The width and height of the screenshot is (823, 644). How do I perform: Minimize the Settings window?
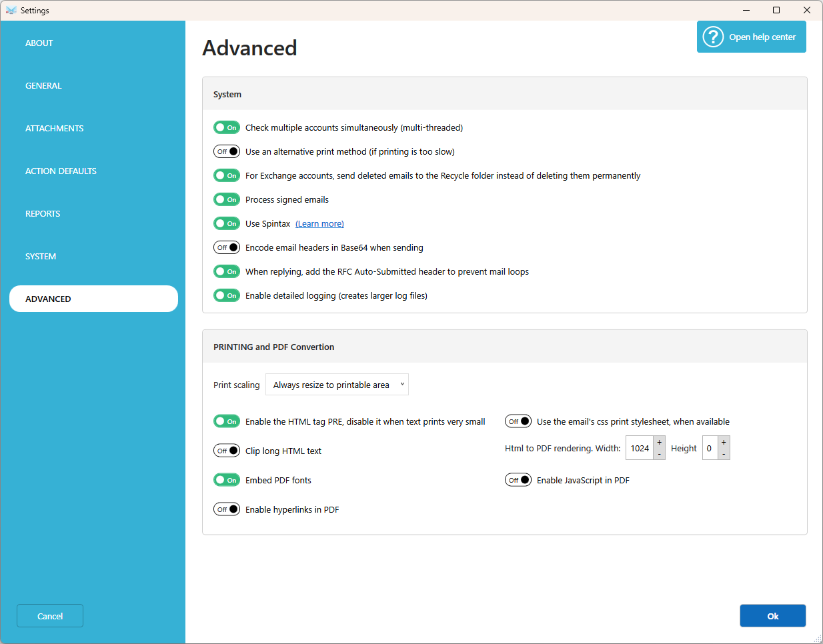(x=746, y=10)
